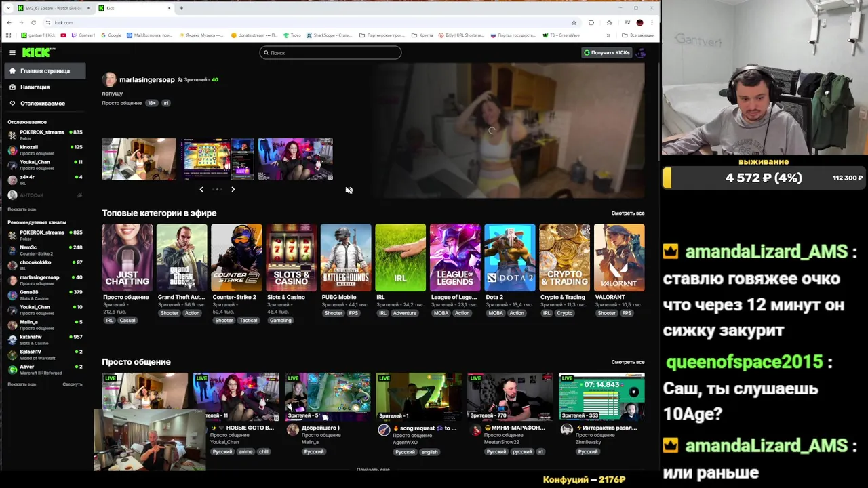Bookmark this page star icon
The height and width of the screenshot is (488, 868).
tap(574, 22)
